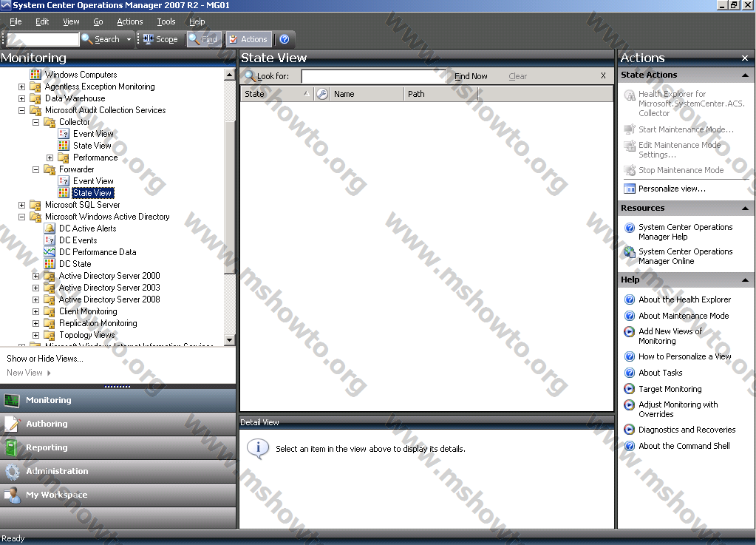
Task: Close the Actions pane
Action: (x=745, y=58)
